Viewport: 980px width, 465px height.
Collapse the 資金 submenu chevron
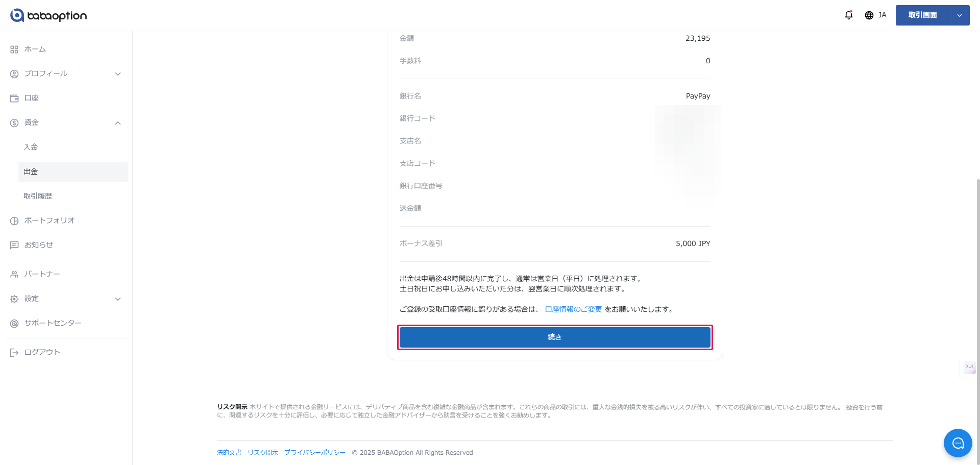tap(118, 123)
